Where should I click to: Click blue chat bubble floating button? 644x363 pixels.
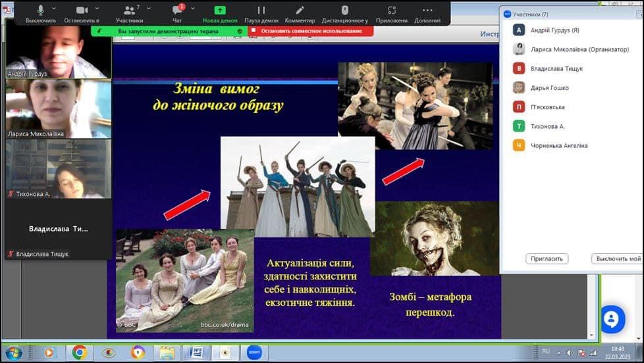point(612,319)
